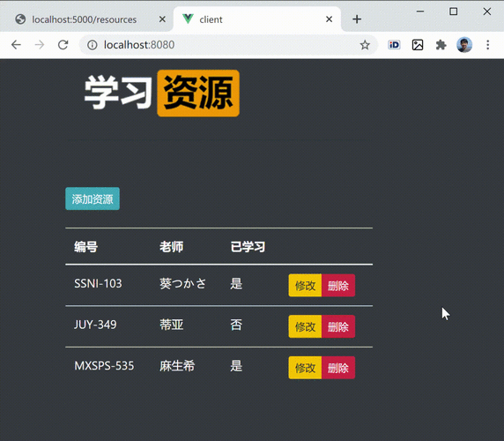Screen dimensions: 504x441
Task: Minimize the browser window
Action: (x=420, y=11)
